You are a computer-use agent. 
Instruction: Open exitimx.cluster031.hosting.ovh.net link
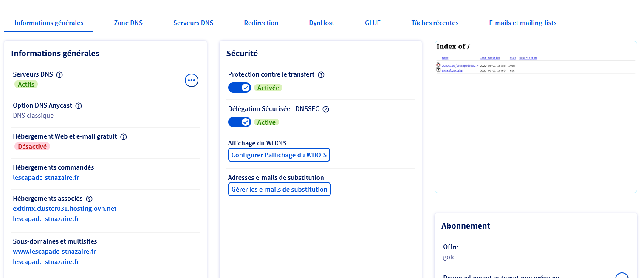coord(65,209)
